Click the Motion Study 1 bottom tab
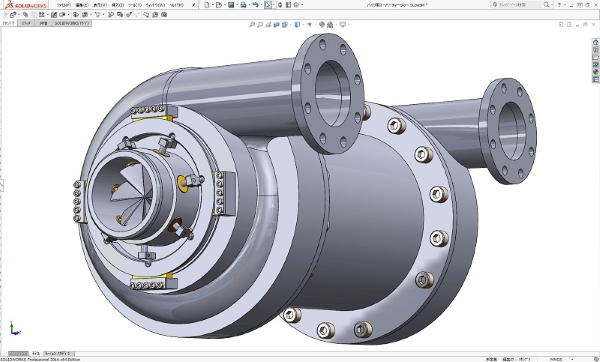Image resolution: width=600 pixels, height=362 pixels. (58, 353)
